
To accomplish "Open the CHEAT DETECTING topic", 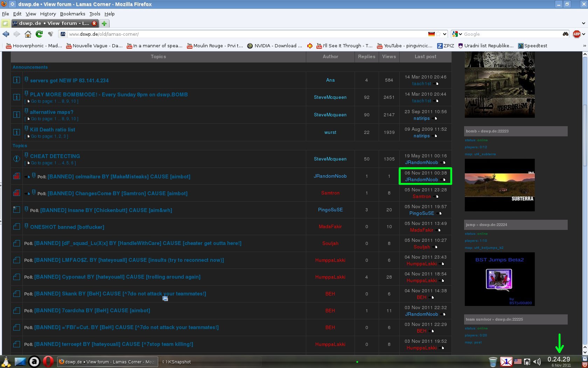I will tap(55, 156).
